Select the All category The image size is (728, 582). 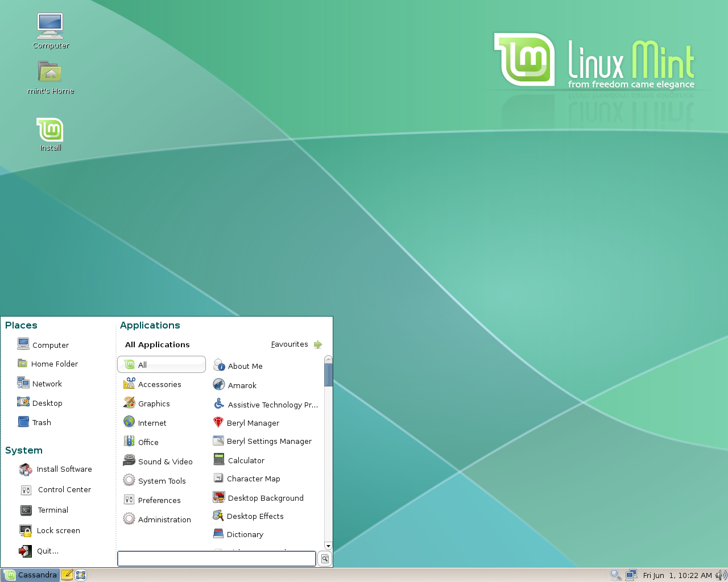[x=162, y=364]
